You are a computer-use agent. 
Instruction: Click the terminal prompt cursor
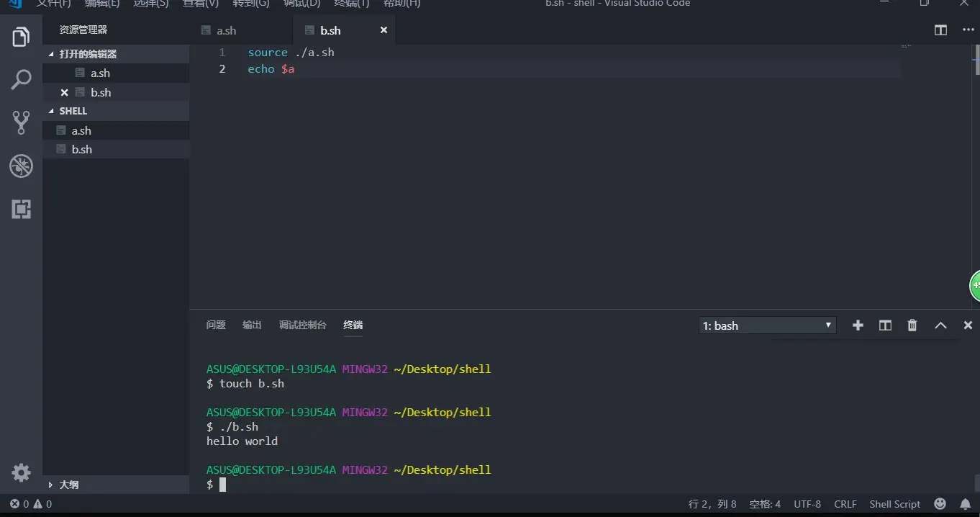click(x=222, y=485)
